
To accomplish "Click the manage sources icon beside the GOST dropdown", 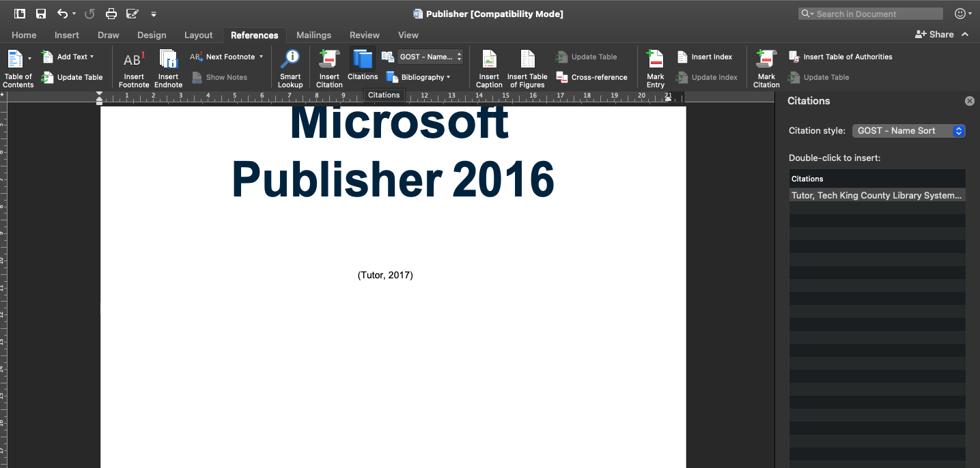I will [x=387, y=57].
